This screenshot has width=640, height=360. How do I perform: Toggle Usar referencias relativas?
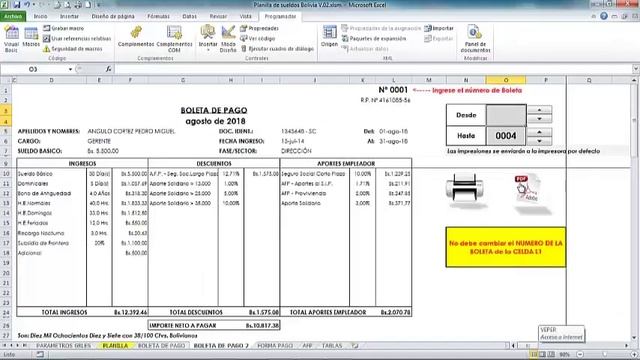click(77, 38)
